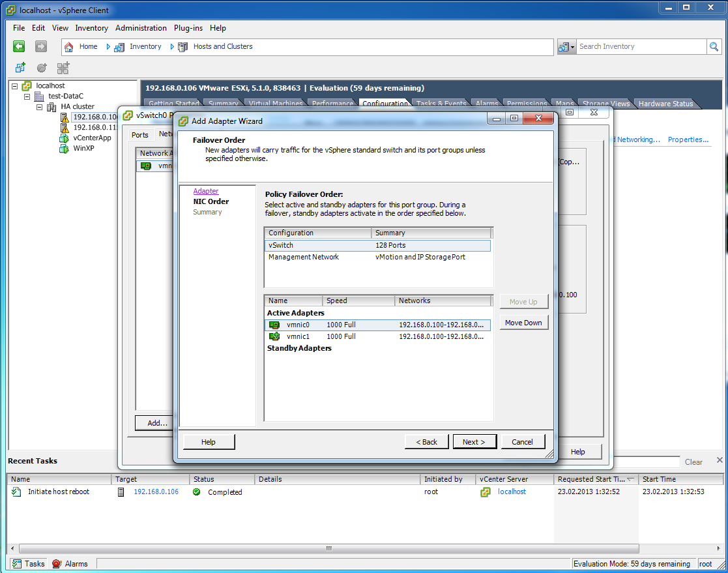The image size is (728, 573).
Task: Click the green Completed status icon
Action: pos(197,492)
